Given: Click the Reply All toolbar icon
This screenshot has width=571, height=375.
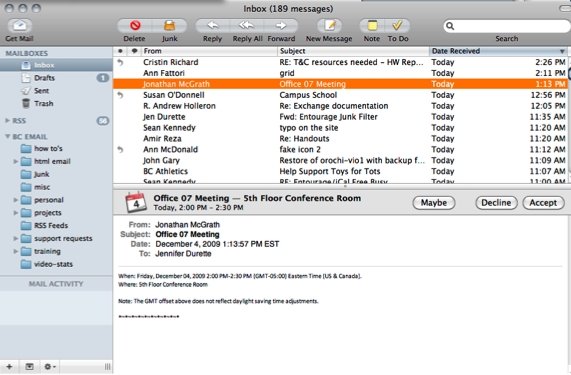Looking at the screenshot, I should 247,25.
